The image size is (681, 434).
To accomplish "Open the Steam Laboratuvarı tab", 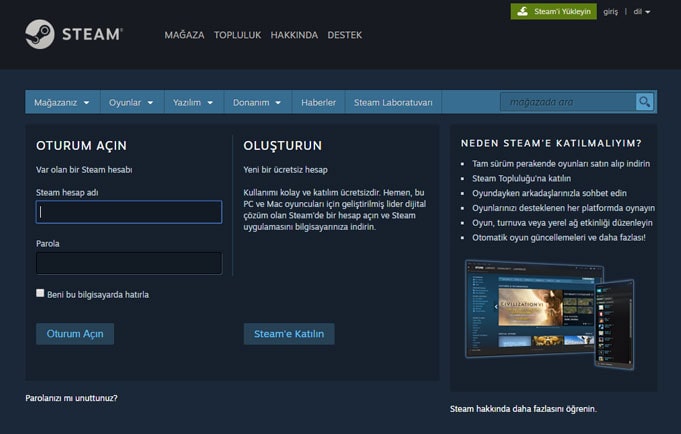I will (x=393, y=102).
